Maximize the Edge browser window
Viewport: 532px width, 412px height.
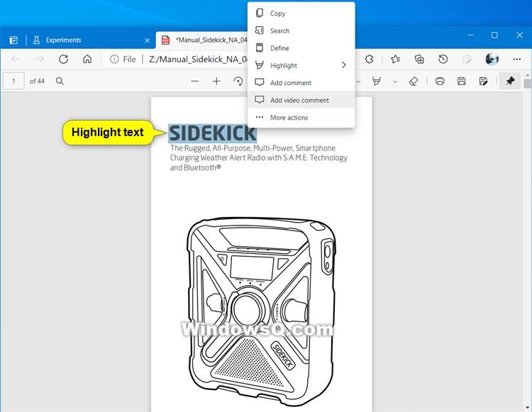coord(494,35)
